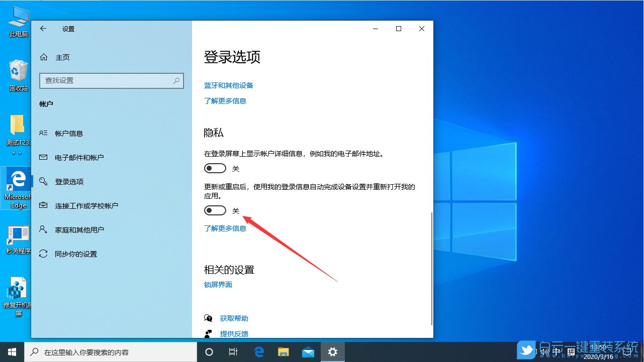Enable showing account details on sign-in screen
Image resolution: width=644 pixels, height=362 pixels.
(x=215, y=168)
